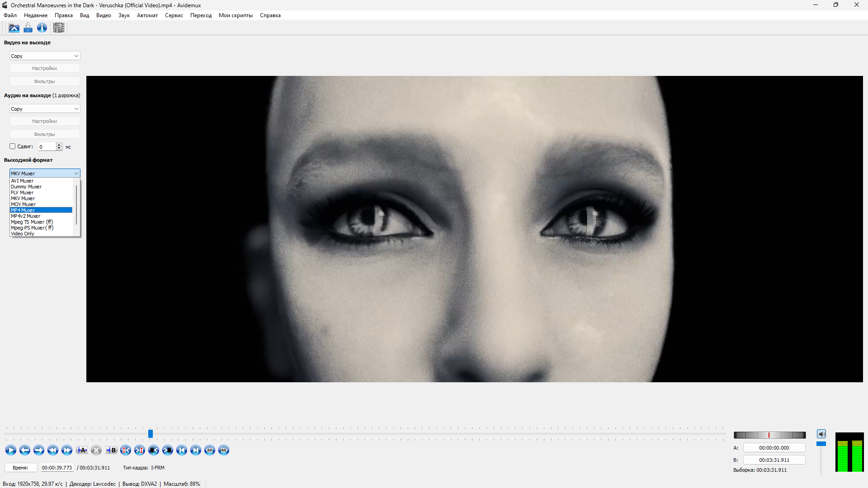
Task: Open the Файл menu
Action: (x=10, y=15)
